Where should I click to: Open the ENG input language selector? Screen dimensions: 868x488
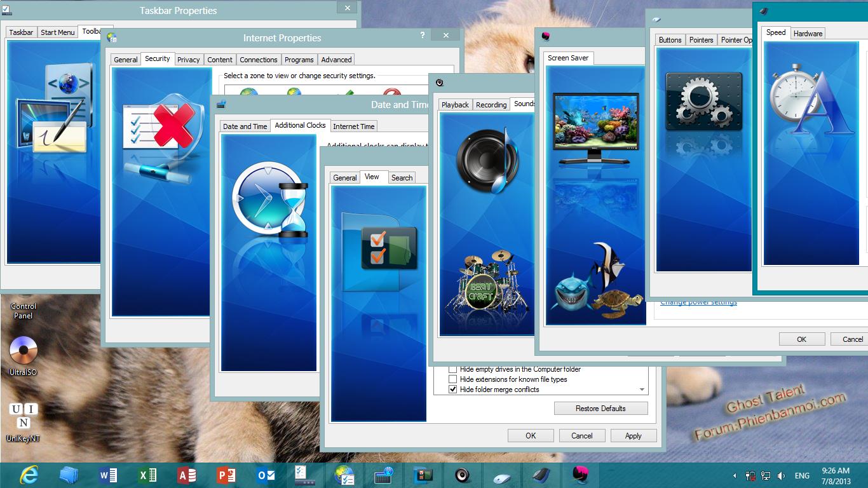tap(802, 475)
